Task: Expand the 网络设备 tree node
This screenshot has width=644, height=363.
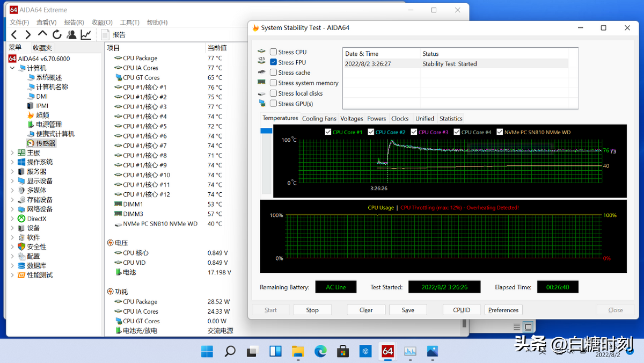Action: click(x=13, y=209)
